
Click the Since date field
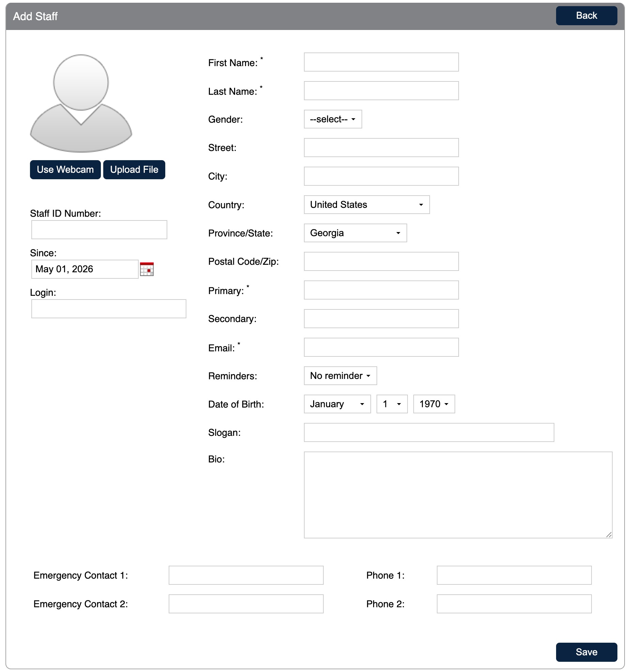pyautogui.click(x=85, y=269)
